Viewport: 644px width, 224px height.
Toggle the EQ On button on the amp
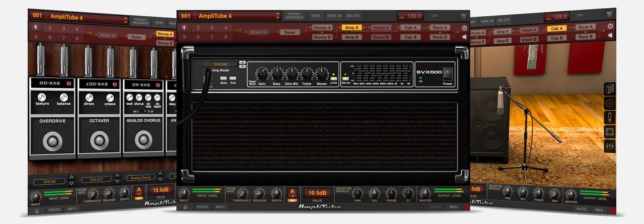tap(346, 78)
